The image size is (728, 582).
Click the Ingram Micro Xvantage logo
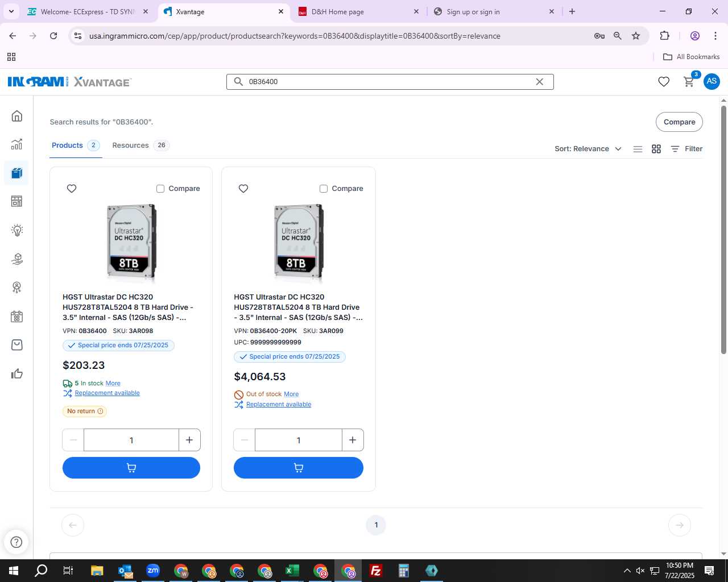pos(69,82)
